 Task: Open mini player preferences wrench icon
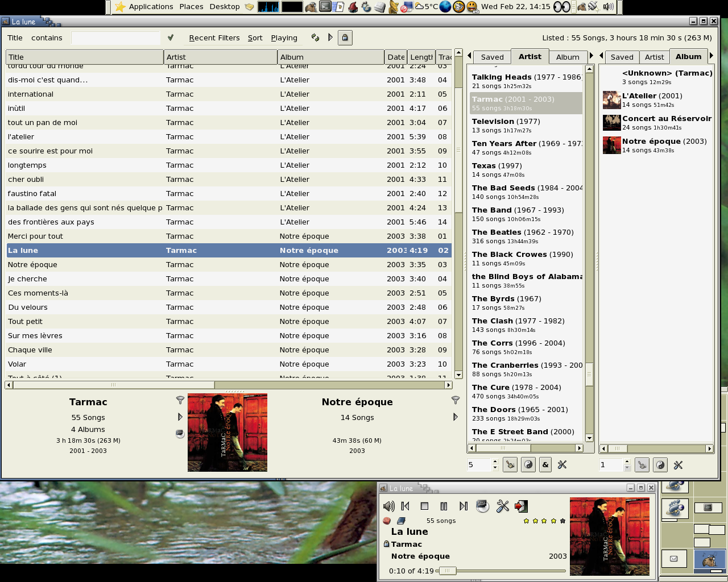503,506
